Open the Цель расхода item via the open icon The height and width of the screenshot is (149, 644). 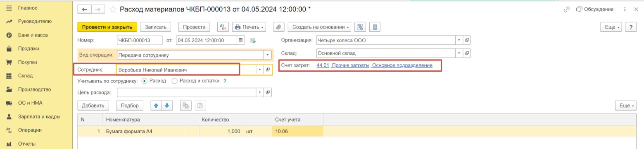click(x=267, y=92)
